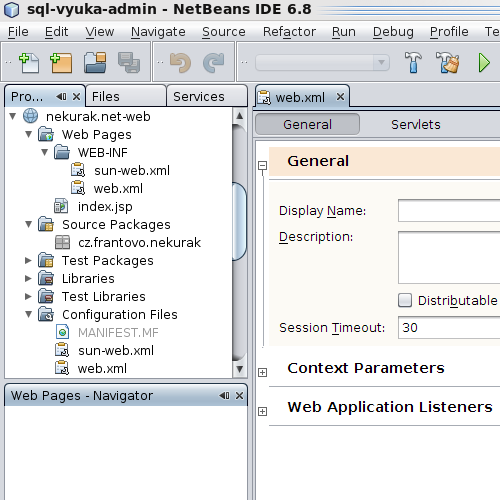Open the configuration combo box in toolbar
This screenshot has width=500, height=500.
(x=322, y=62)
